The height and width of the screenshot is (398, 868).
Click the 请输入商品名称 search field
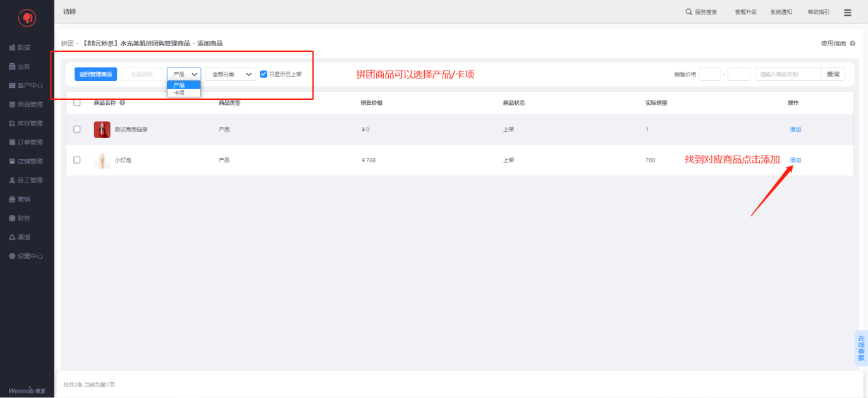tap(788, 75)
